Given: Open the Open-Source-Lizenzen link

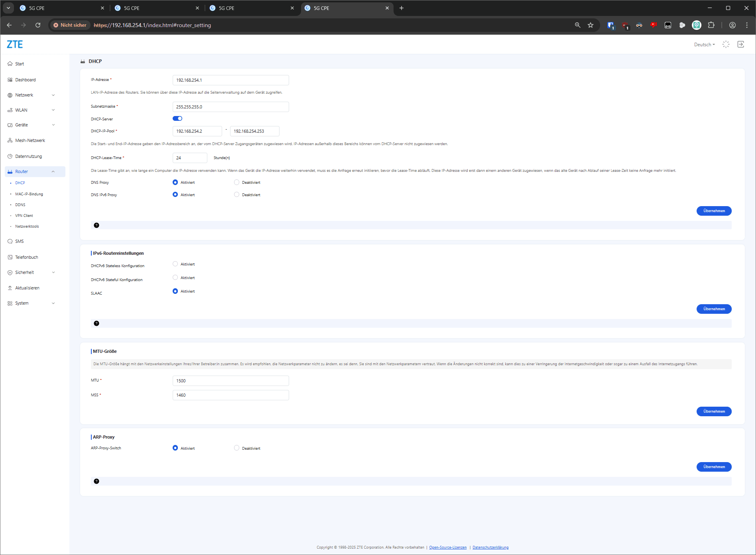Looking at the screenshot, I should (x=448, y=547).
